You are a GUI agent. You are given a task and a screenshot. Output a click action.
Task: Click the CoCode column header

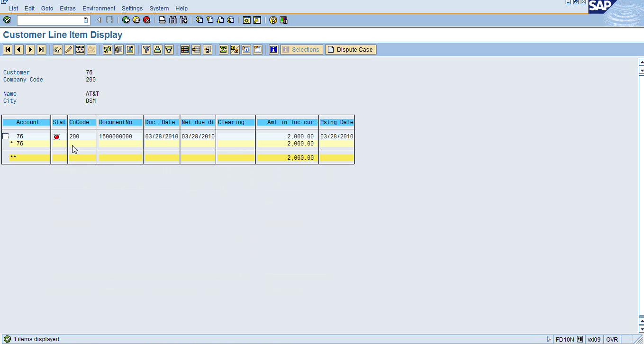[x=82, y=122]
